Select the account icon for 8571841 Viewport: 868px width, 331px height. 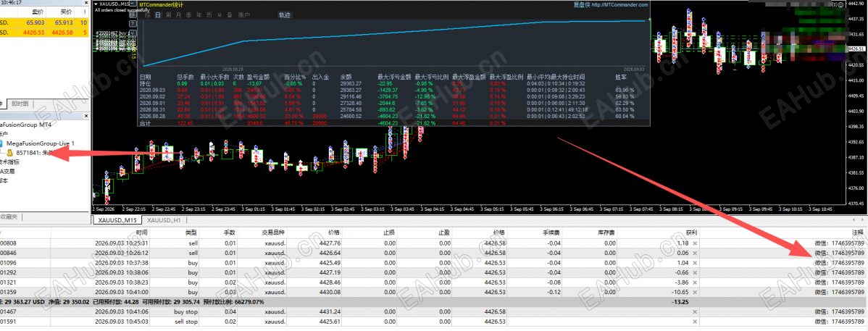(11, 152)
